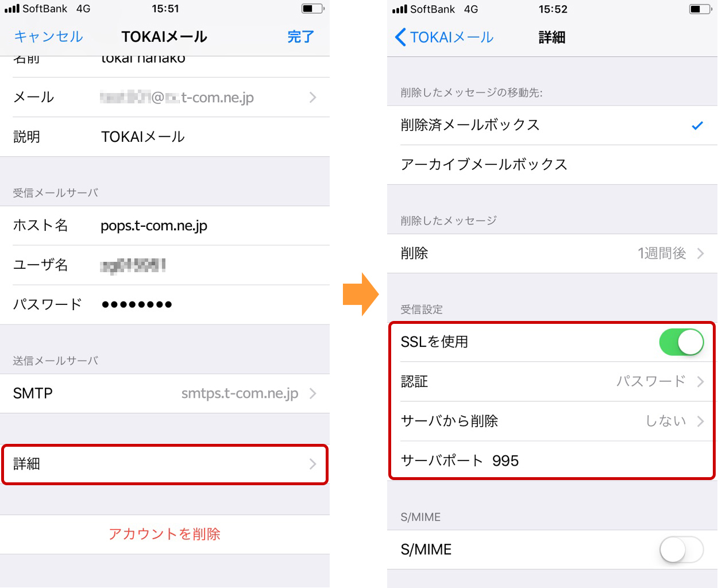Screen dimensions: 718x588
Task: Select アーカイブメールボックス as destination
Action: tap(552, 165)
